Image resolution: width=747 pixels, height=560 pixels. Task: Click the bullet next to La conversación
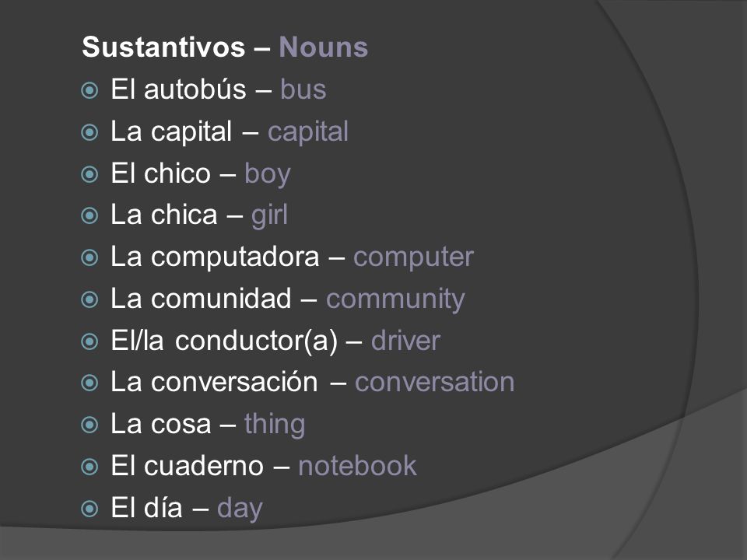pos(89,383)
